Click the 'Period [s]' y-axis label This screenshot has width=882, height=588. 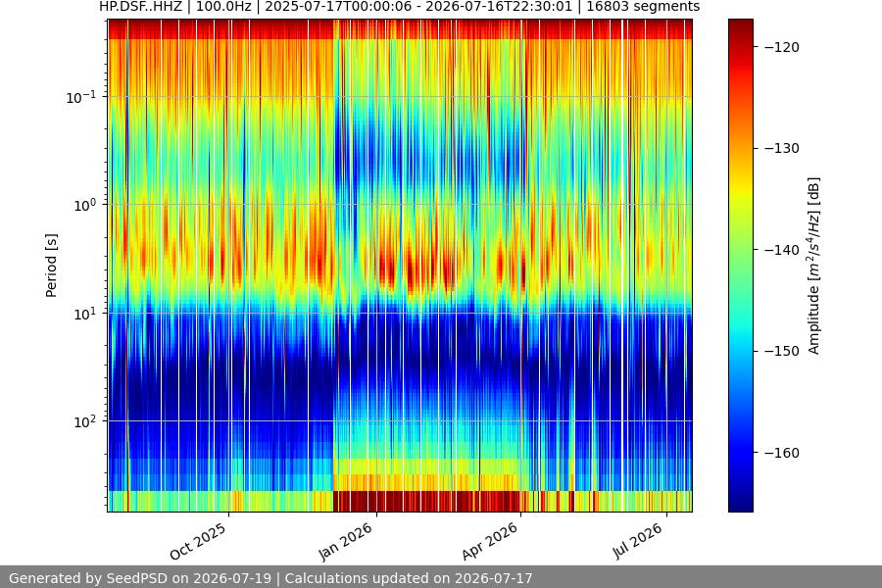(x=51, y=266)
